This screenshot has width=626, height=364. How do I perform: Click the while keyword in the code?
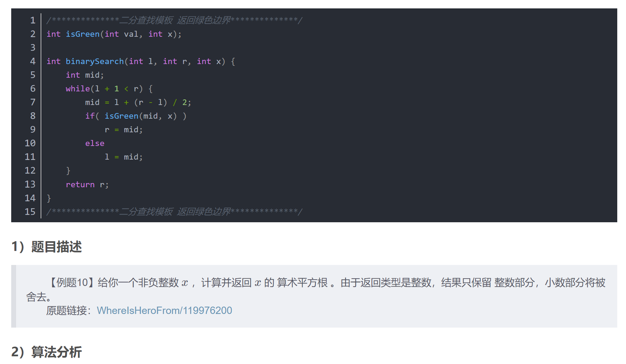click(x=77, y=89)
